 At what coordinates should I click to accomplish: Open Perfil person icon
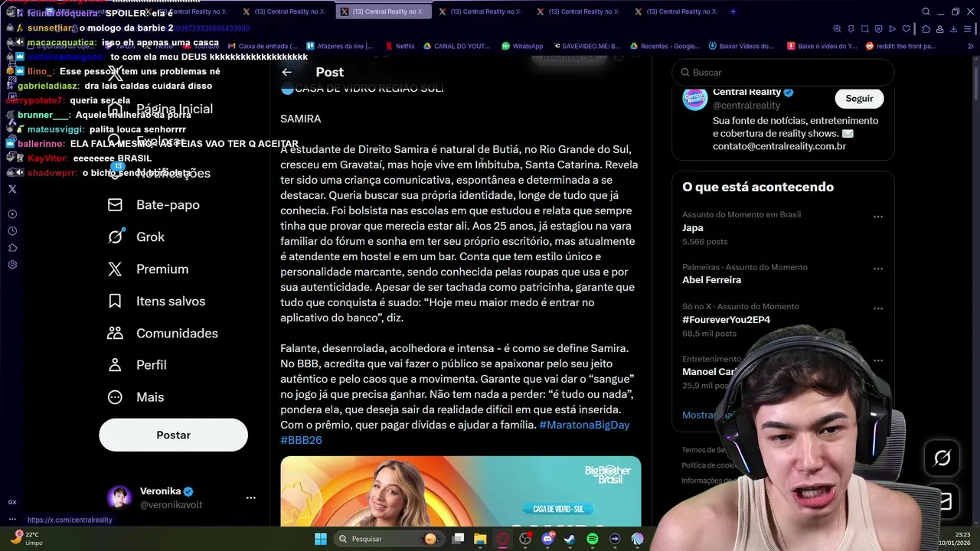coord(115,365)
